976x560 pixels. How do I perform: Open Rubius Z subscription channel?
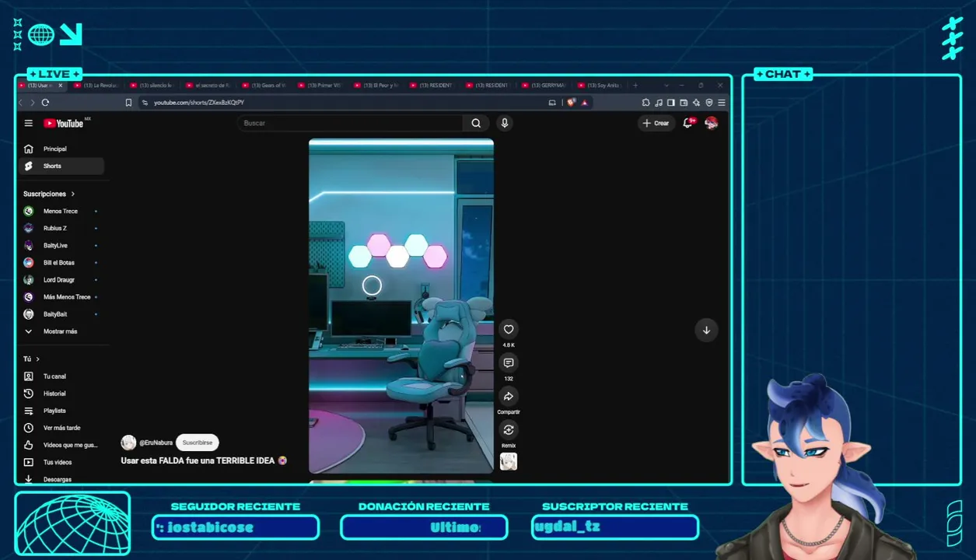coord(61,228)
